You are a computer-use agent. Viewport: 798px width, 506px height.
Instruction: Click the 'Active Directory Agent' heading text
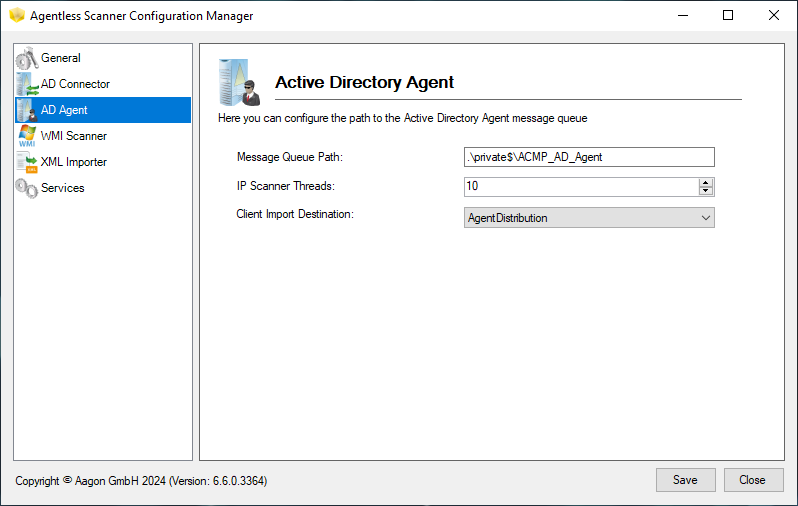pos(364,83)
